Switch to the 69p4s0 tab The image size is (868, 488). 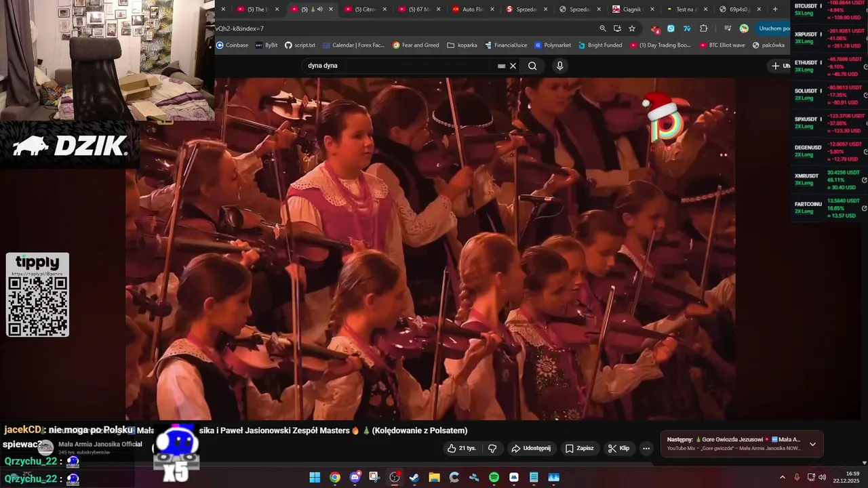click(x=736, y=9)
